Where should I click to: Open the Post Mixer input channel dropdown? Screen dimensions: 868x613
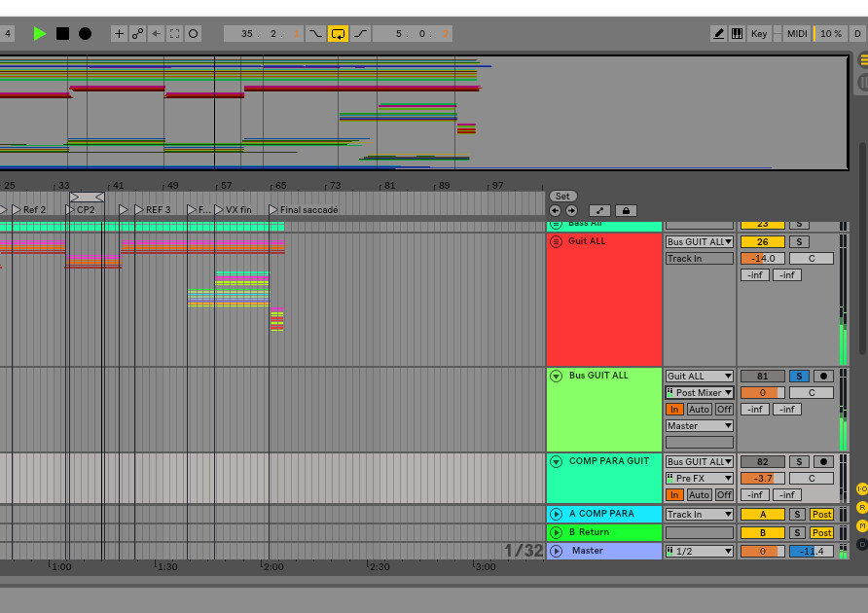[x=699, y=392]
